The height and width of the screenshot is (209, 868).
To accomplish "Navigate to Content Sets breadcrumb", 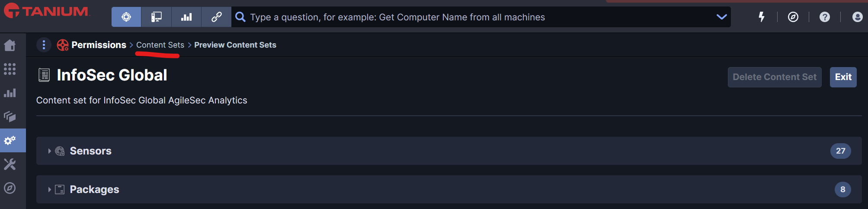I will pyautogui.click(x=160, y=45).
